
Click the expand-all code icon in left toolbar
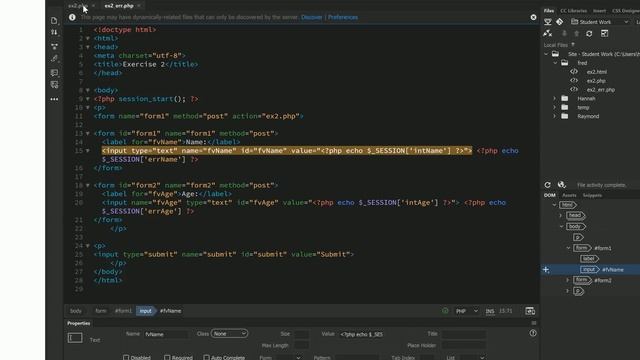(54, 46)
